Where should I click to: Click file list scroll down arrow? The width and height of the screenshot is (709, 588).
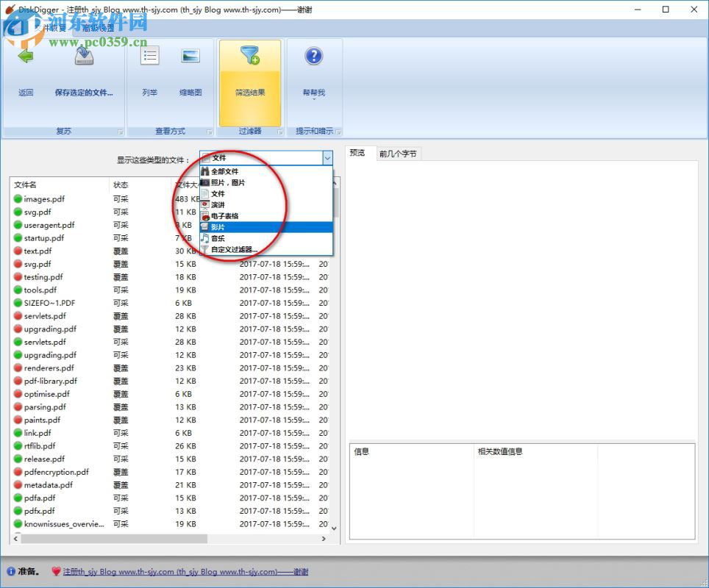tap(335, 528)
